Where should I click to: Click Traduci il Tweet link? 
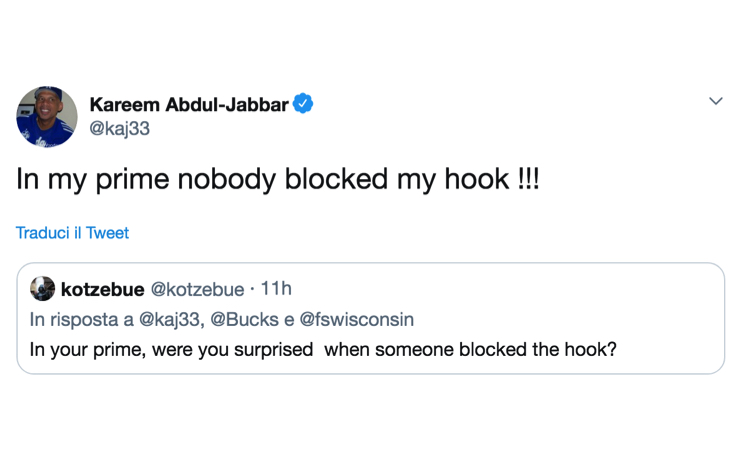point(72,233)
